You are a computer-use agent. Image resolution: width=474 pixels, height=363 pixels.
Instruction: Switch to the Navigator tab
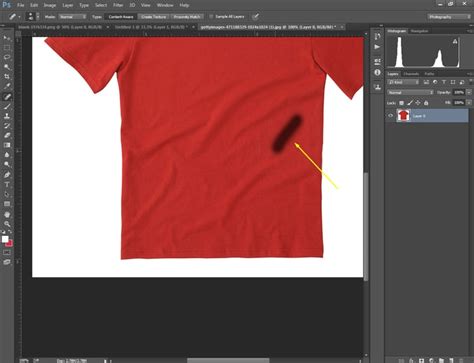(419, 31)
